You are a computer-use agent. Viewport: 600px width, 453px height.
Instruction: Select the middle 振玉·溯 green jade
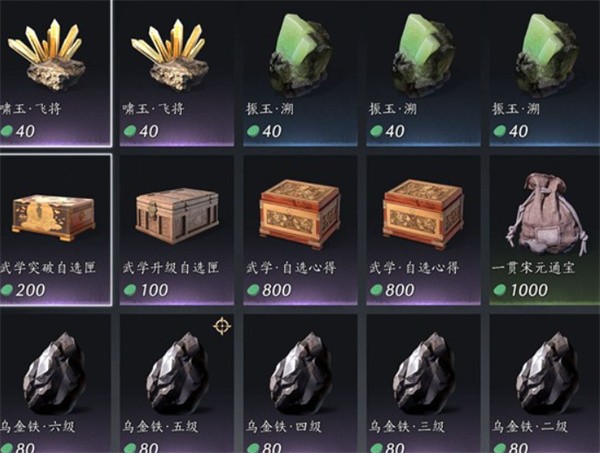coord(424,73)
